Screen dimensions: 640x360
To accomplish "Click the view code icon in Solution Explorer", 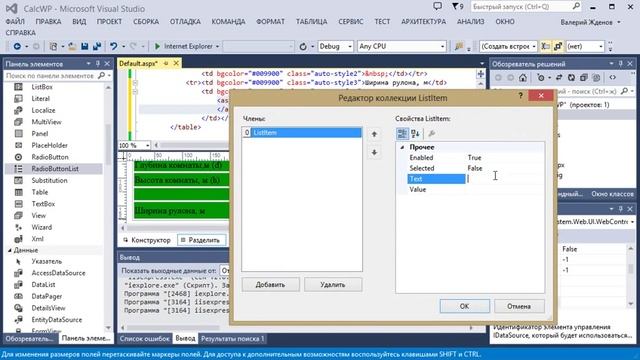I will click(x=613, y=78).
